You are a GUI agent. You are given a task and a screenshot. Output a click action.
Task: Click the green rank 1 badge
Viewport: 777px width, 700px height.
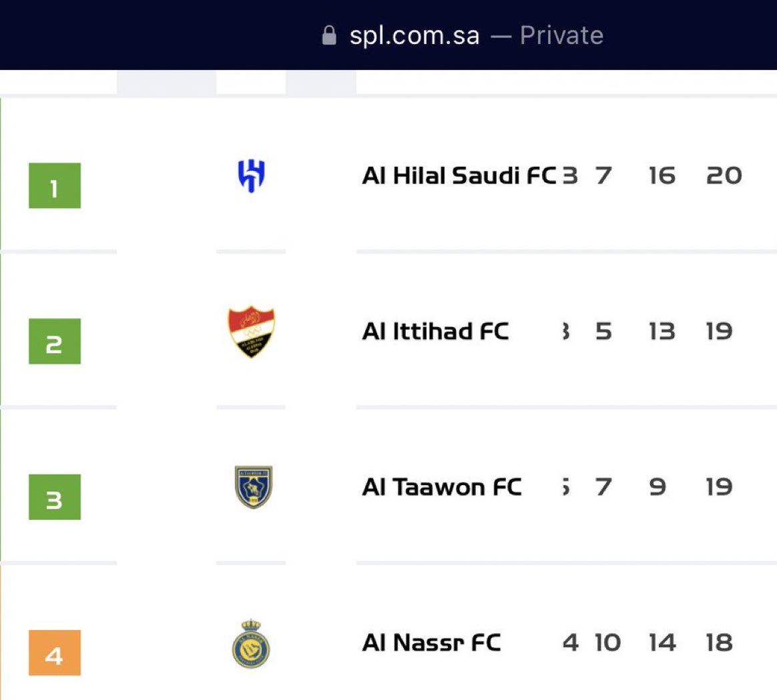[x=55, y=186]
